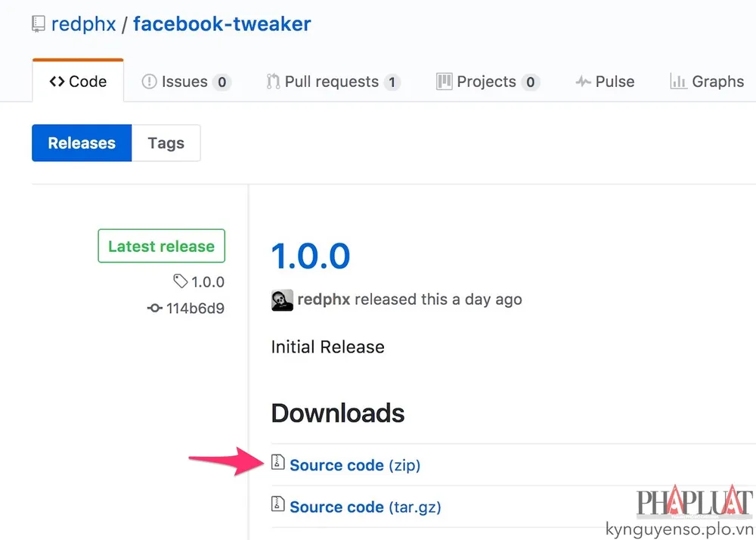This screenshot has height=540, width=756.
Task: Open the Code tab
Action: pos(77,80)
